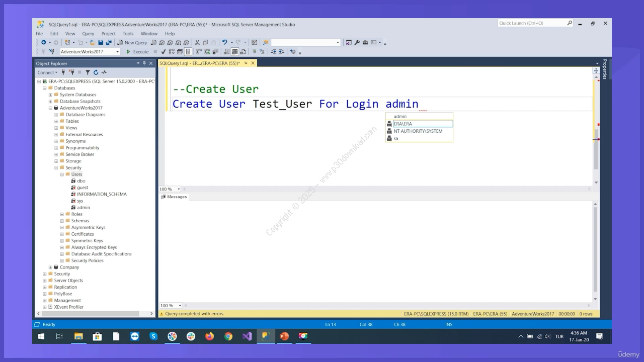Click the New Query toolbar button

pos(132,43)
